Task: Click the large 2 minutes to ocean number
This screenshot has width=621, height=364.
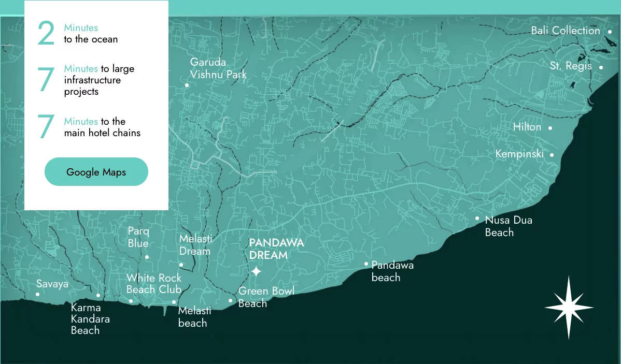Action: (x=46, y=34)
